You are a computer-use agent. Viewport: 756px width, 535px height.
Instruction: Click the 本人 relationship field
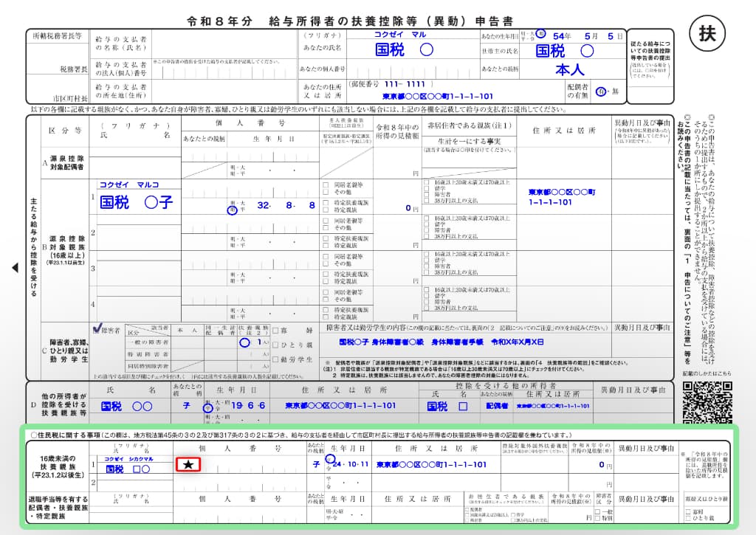pos(569,70)
